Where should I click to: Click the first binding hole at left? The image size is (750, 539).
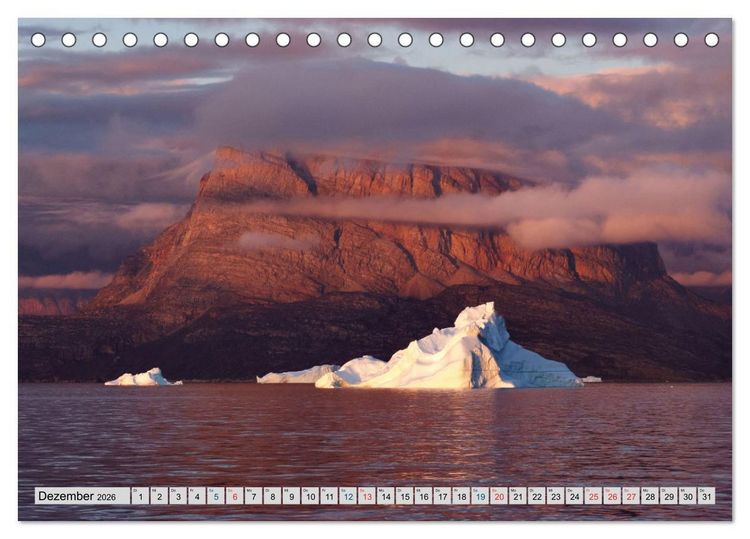click(38, 40)
